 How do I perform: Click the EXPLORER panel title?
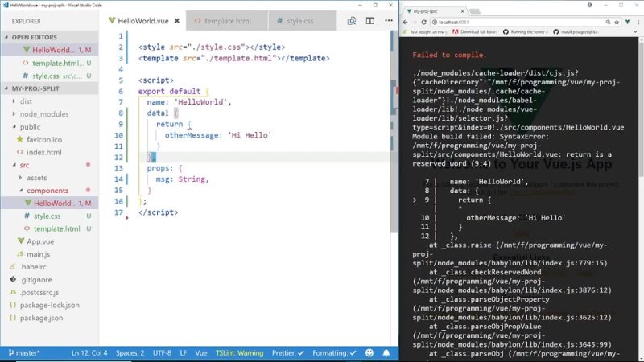27,21
